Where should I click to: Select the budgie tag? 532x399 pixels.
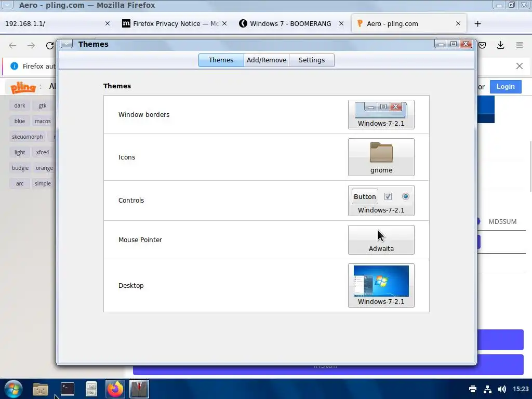pyautogui.click(x=20, y=168)
